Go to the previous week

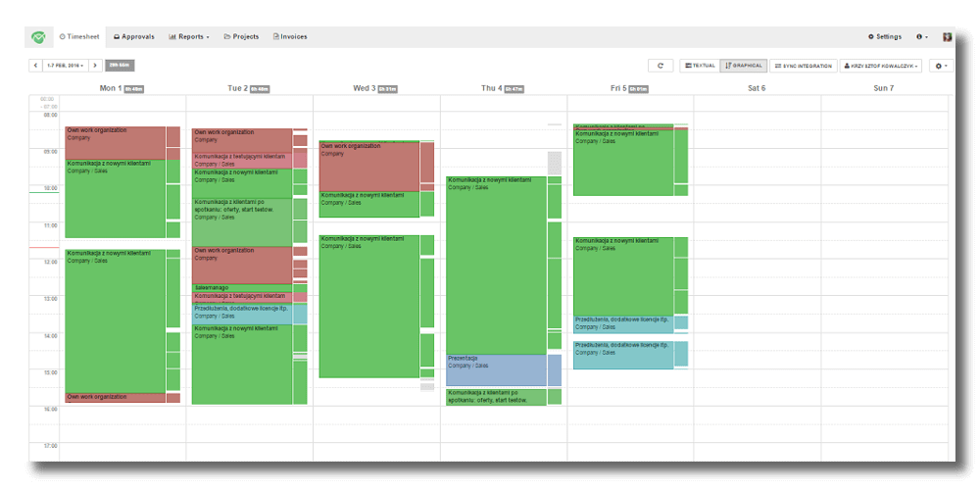(x=35, y=65)
